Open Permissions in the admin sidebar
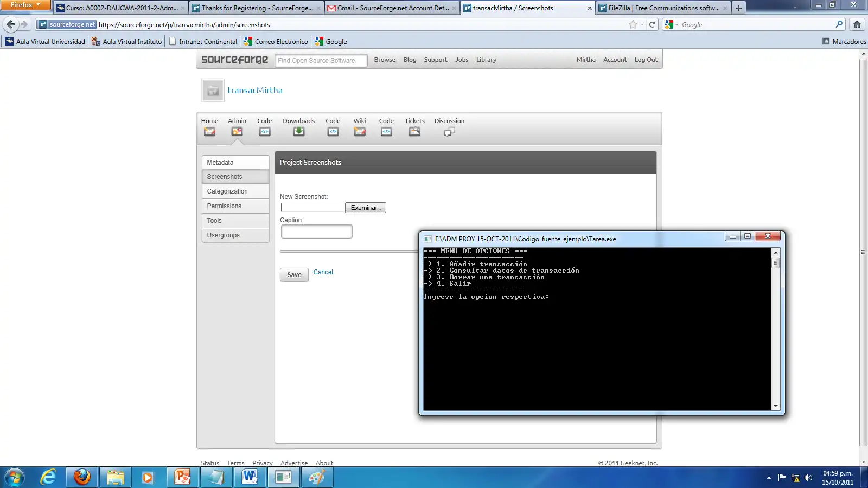Screen dimensions: 868x488 coord(235,206)
